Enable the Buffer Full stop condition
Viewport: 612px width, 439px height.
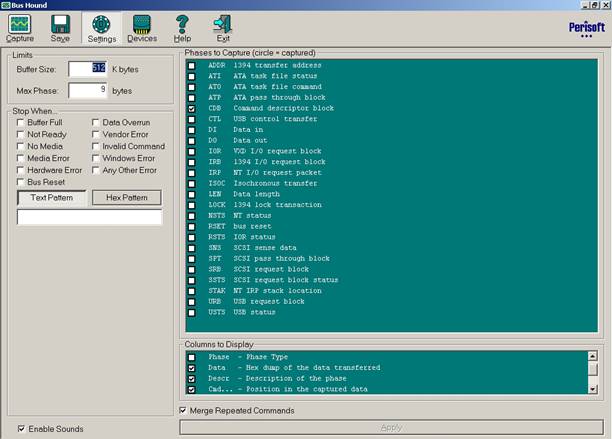click(x=21, y=121)
